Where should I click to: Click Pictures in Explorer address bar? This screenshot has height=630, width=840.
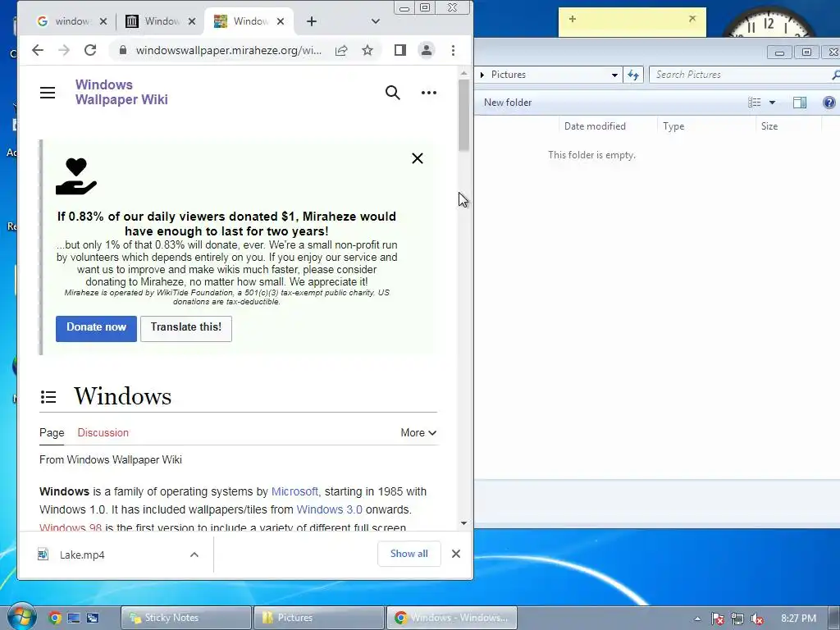[x=509, y=75]
